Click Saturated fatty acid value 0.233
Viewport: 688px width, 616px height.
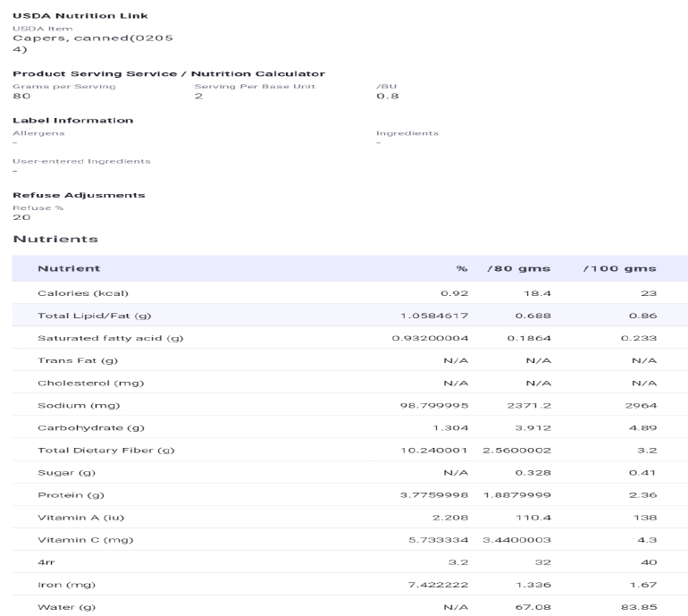click(x=639, y=338)
